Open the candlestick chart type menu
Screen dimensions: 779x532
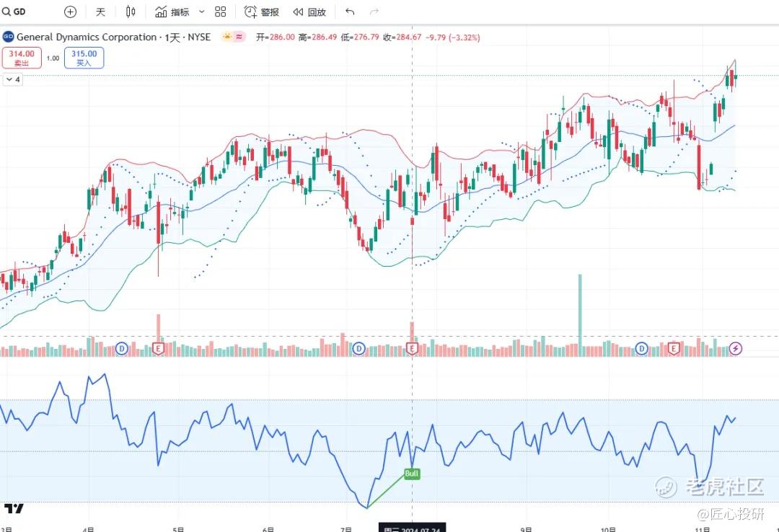130,12
